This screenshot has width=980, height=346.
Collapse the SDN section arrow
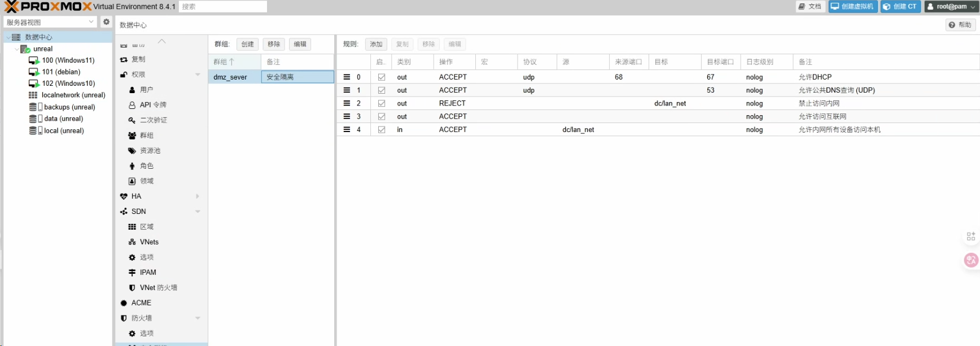pyautogui.click(x=198, y=212)
